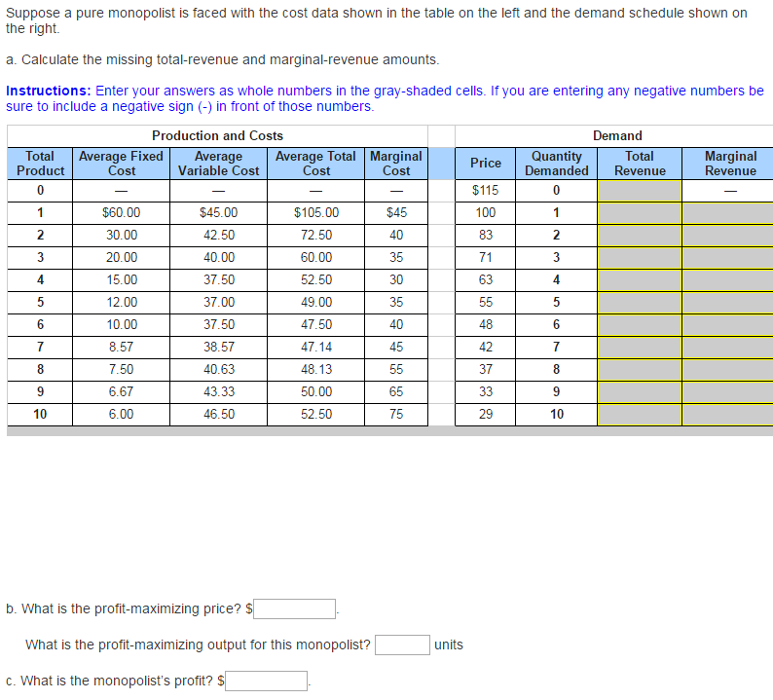This screenshot has height=700, width=773.
Task: Select Marginal Revenue cell for quantity 1
Action: 727,213
